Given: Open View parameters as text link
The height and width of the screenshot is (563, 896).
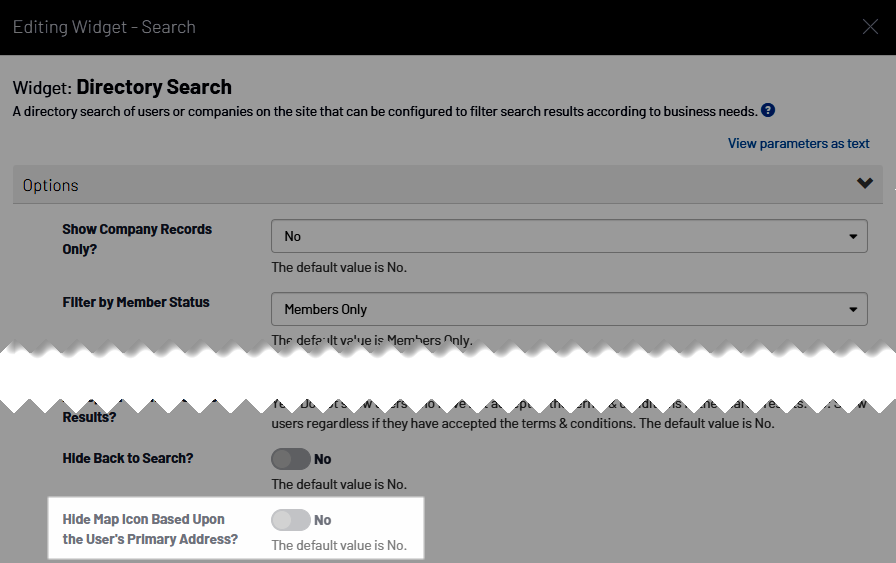Looking at the screenshot, I should point(798,143).
